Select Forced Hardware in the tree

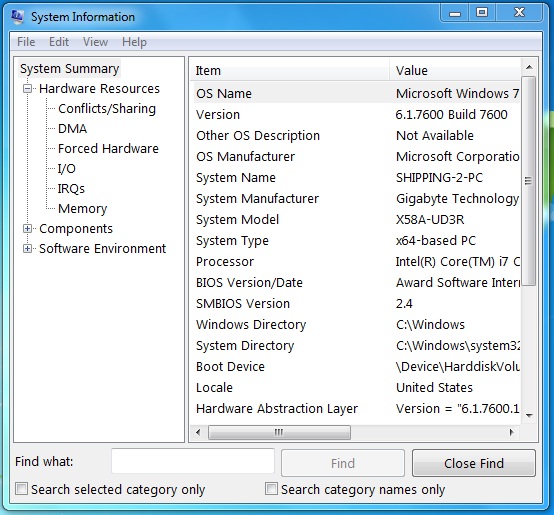click(108, 149)
